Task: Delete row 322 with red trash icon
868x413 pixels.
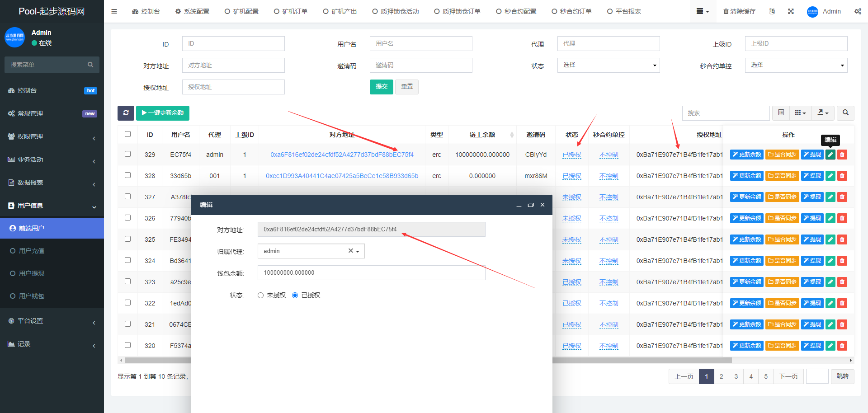Action: 842,303
